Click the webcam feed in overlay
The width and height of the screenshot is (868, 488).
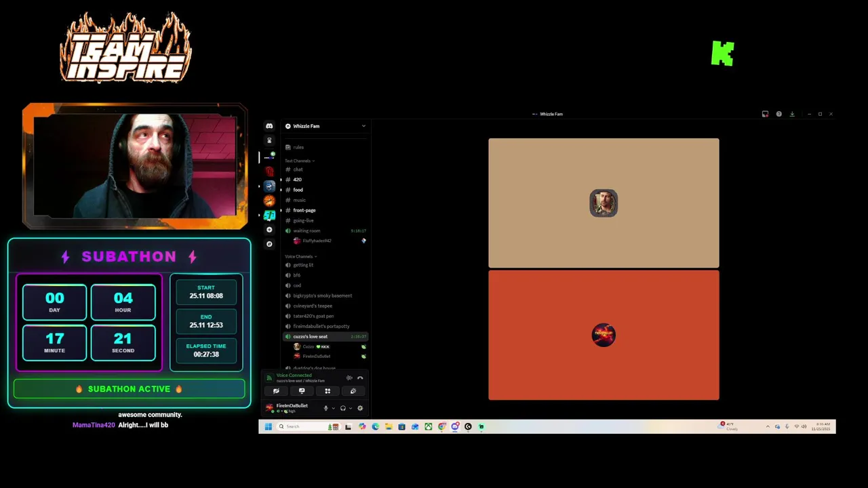135,166
